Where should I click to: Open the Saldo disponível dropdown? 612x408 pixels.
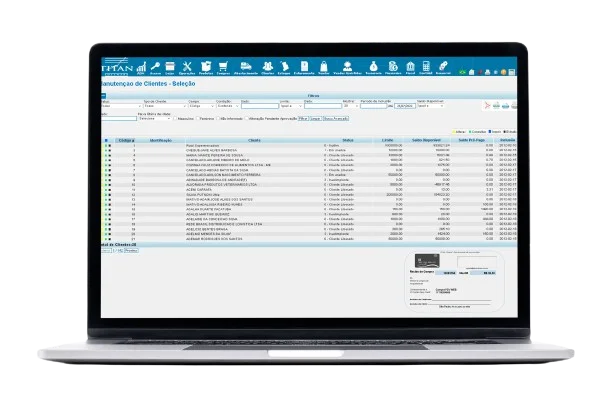coord(430,106)
